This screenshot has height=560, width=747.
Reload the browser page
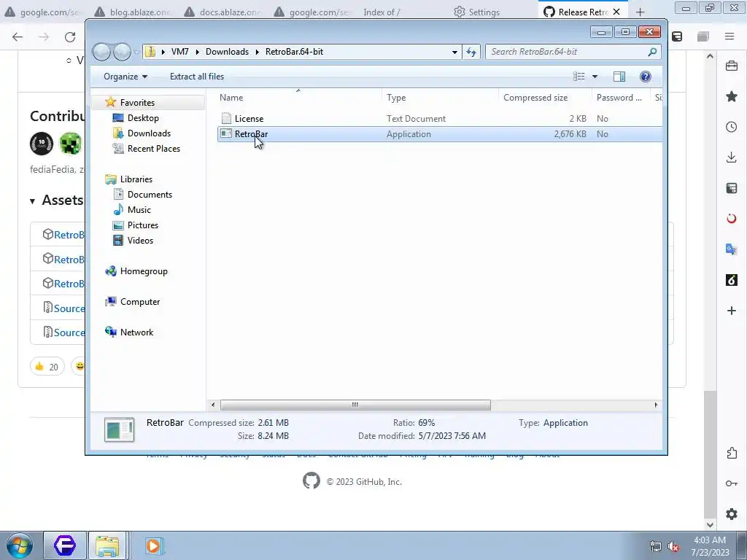70,37
